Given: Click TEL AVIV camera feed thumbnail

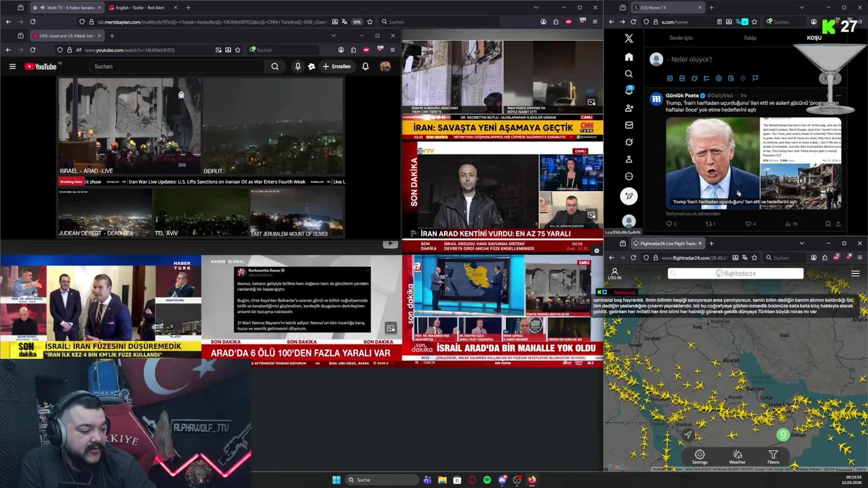Looking at the screenshot, I should click(x=201, y=213).
